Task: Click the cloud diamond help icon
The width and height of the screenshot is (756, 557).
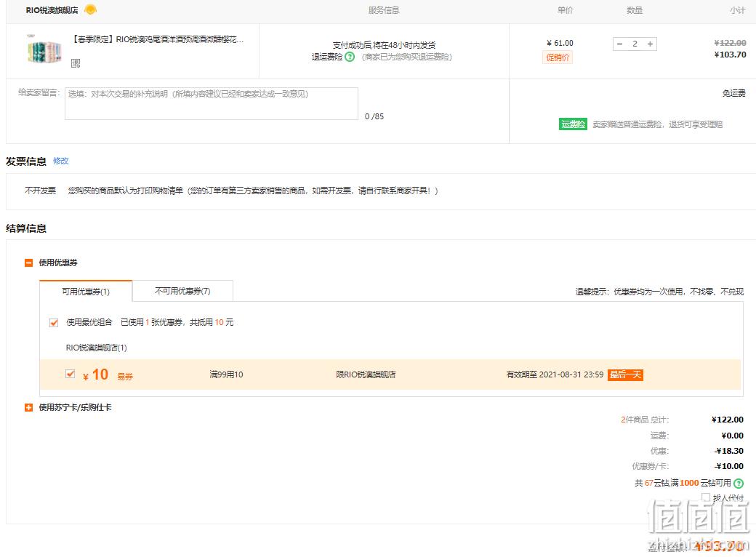Action: pyautogui.click(x=738, y=483)
